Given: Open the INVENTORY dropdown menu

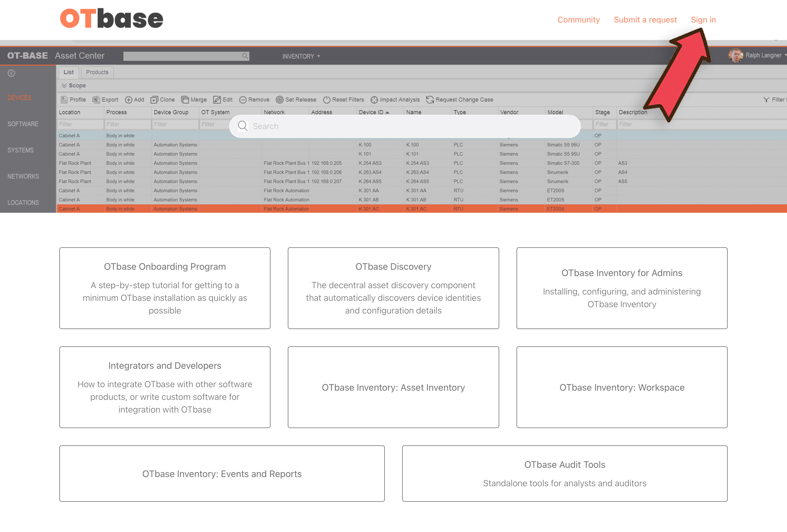Looking at the screenshot, I should pos(301,56).
